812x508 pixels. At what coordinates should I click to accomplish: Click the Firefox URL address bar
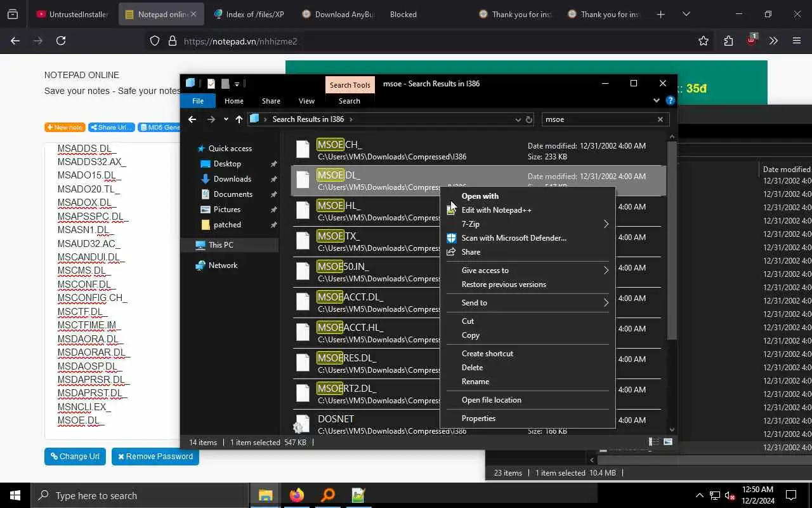click(x=431, y=41)
